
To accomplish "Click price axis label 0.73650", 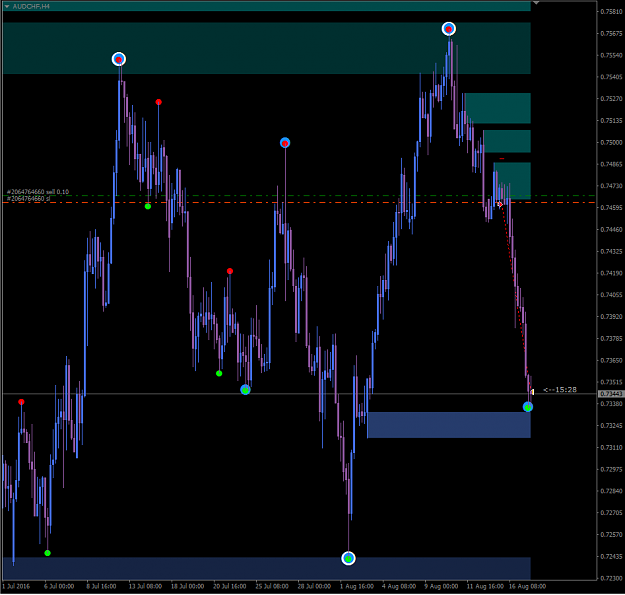I will (611, 361).
